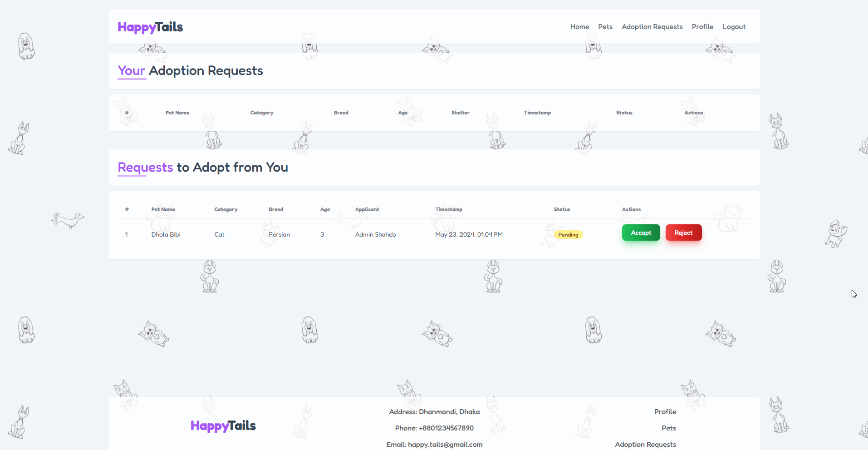
Task: Log out using the Logout link
Action: (x=734, y=27)
